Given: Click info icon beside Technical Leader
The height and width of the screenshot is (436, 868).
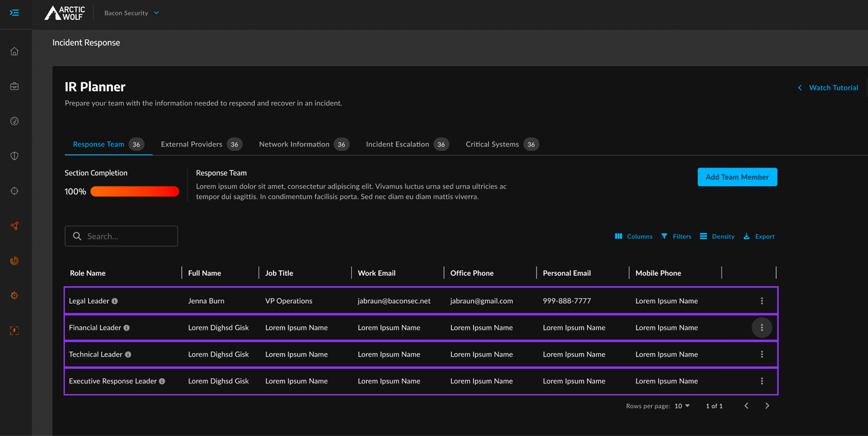Looking at the screenshot, I should [128, 355].
